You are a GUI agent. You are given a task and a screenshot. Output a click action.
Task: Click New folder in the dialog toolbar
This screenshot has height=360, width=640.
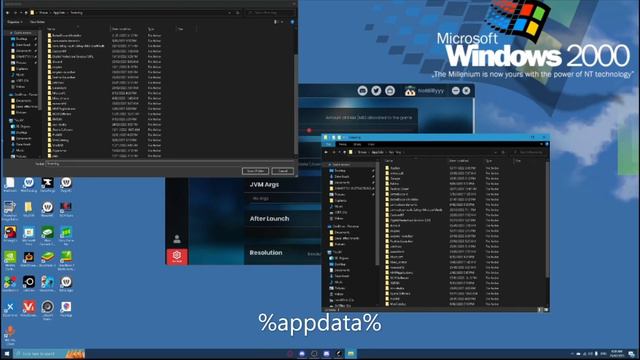click(37, 22)
